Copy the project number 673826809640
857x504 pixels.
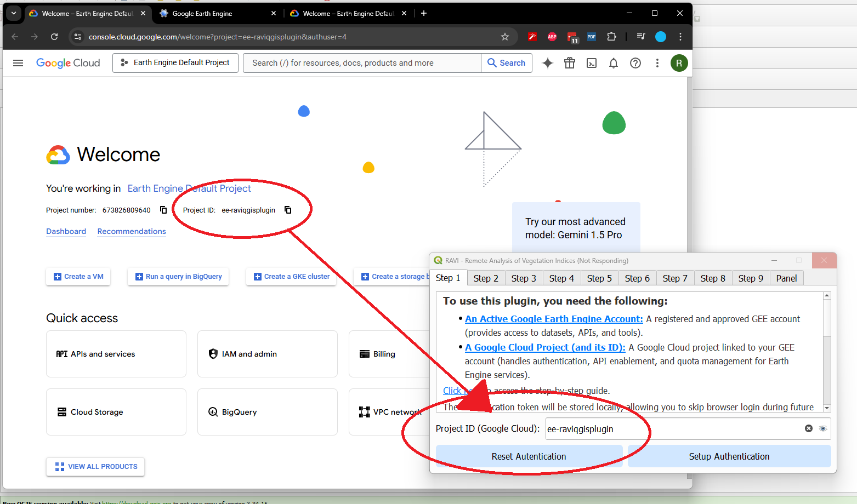163,209
